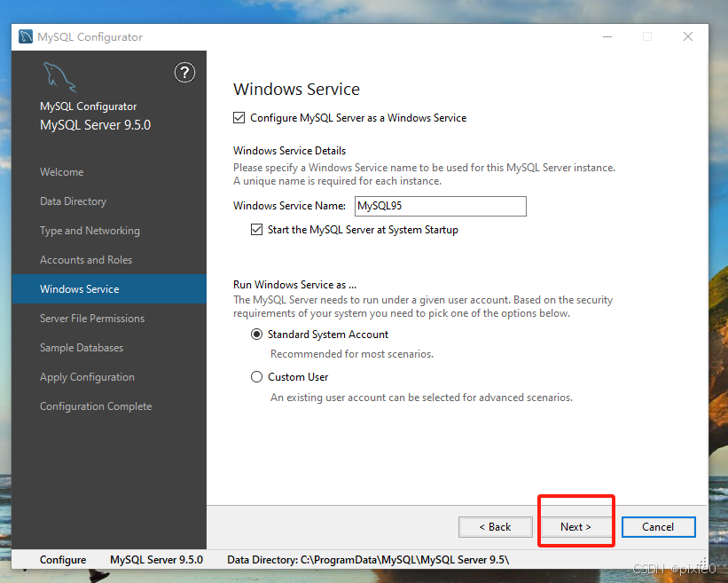The image size is (728, 583).
Task: Select the highlighted Windows Service step
Action: [x=109, y=289]
